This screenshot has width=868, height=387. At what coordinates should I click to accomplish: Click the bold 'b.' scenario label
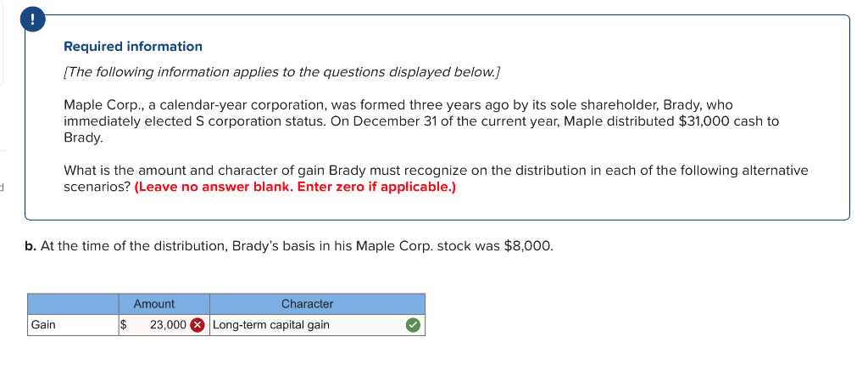tap(31, 246)
